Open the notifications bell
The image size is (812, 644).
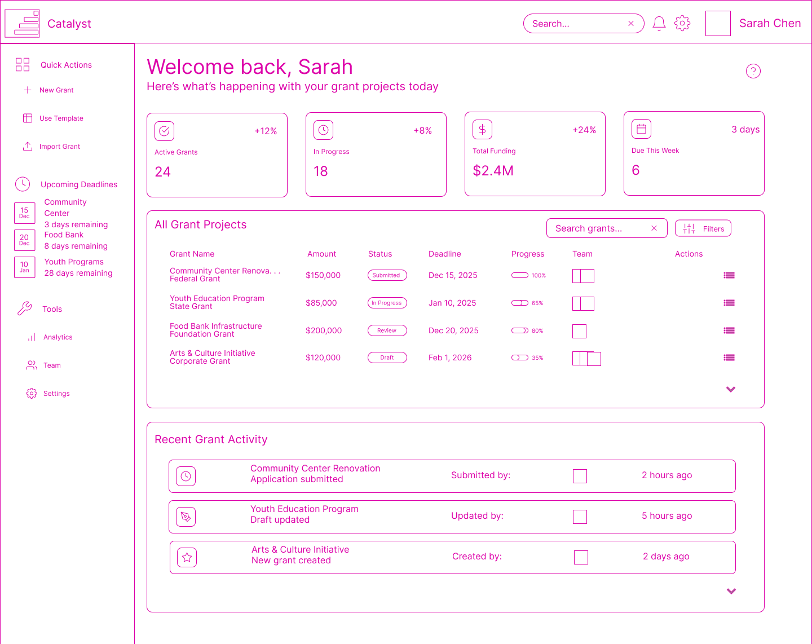click(x=659, y=24)
